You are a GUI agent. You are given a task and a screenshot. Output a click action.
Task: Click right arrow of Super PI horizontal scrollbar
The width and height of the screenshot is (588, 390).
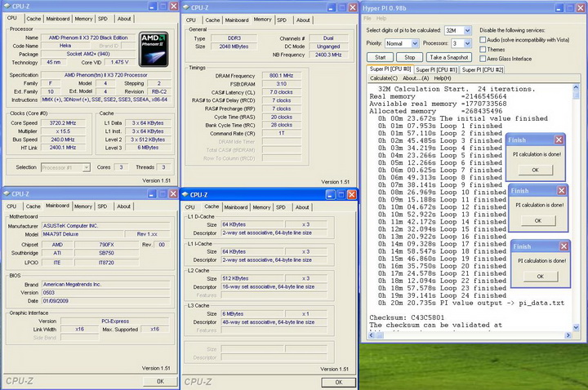coord(568,335)
